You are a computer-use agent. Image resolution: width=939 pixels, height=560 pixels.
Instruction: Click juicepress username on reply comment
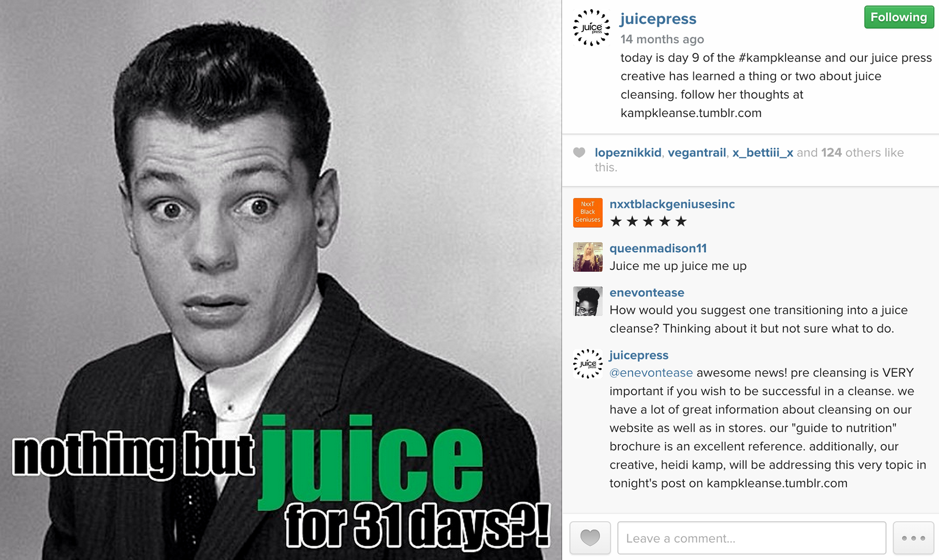[639, 355]
